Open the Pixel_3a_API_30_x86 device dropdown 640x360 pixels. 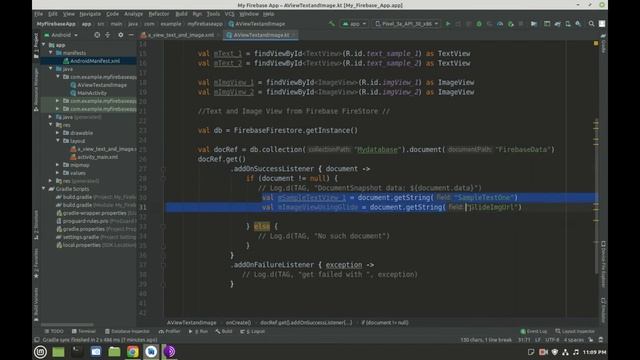[x=407, y=24]
